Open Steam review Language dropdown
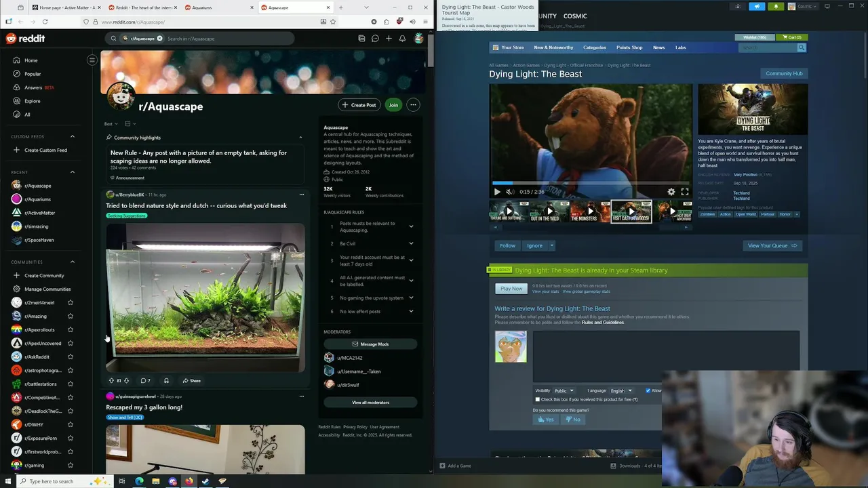Image resolution: width=868 pixels, height=488 pixels. [x=621, y=391]
